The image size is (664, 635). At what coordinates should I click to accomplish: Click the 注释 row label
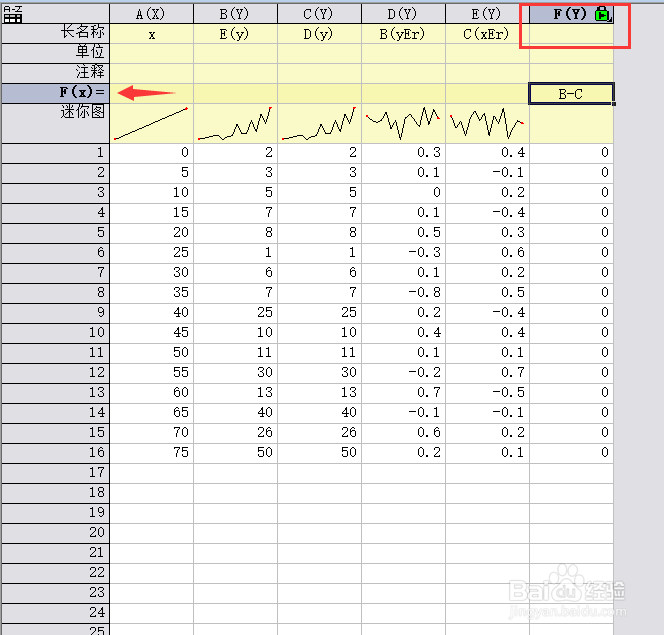pyautogui.click(x=55, y=73)
